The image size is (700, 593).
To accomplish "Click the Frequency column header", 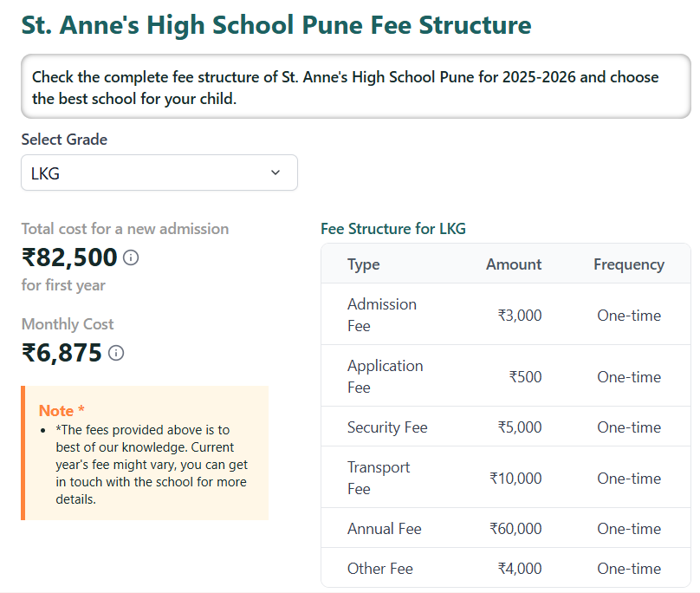I will (628, 264).
